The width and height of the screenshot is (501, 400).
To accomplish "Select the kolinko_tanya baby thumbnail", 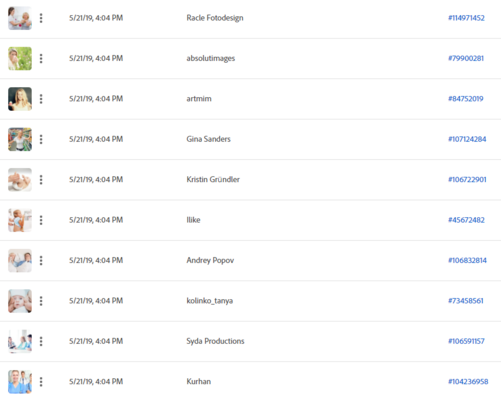I will click(x=20, y=301).
